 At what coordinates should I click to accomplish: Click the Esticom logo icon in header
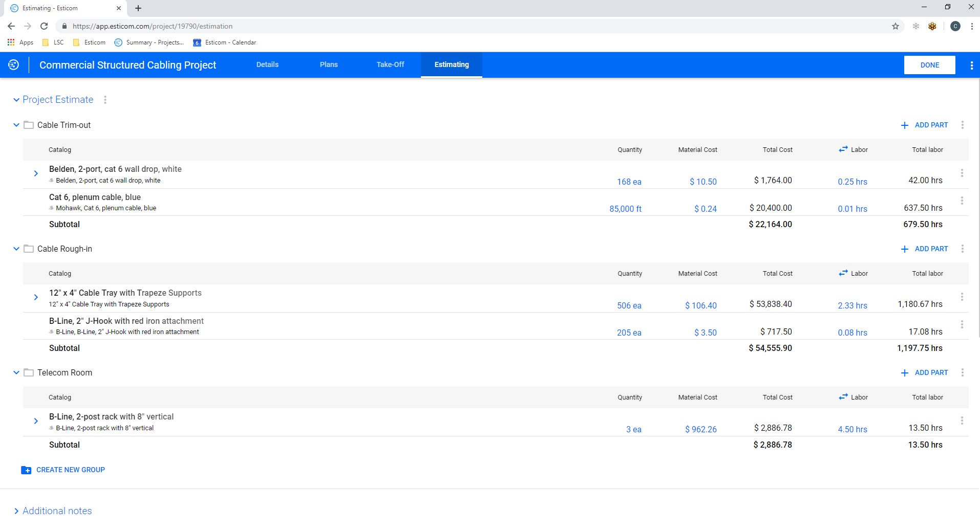point(14,65)
